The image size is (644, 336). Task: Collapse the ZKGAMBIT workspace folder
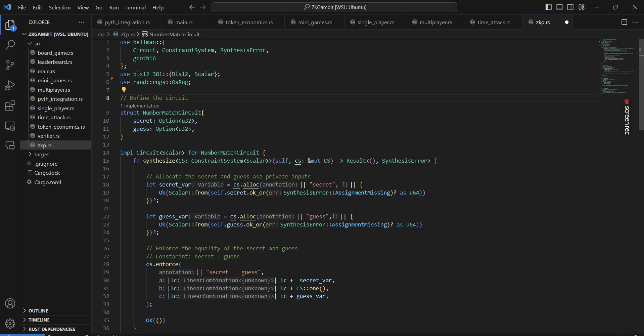tap(55, 34)
